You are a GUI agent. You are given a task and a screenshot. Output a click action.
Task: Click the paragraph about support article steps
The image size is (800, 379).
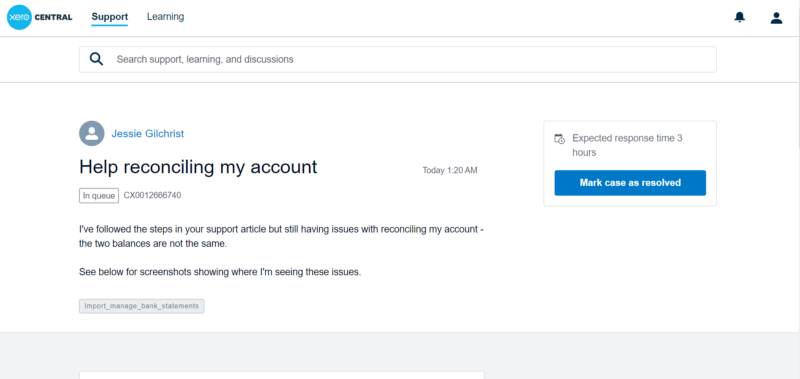coord(281,236)
